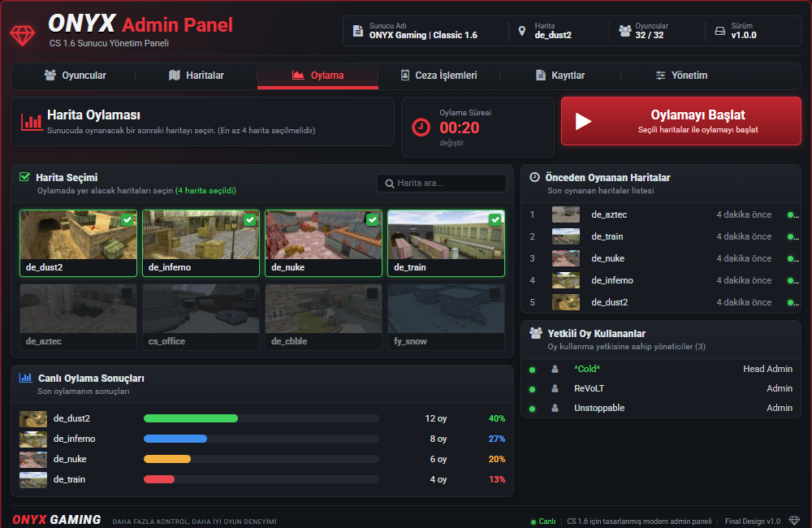Viewport: 812px width, 528px height.
Task: Focus the Harita ara search field
Action: pos(442,183)
